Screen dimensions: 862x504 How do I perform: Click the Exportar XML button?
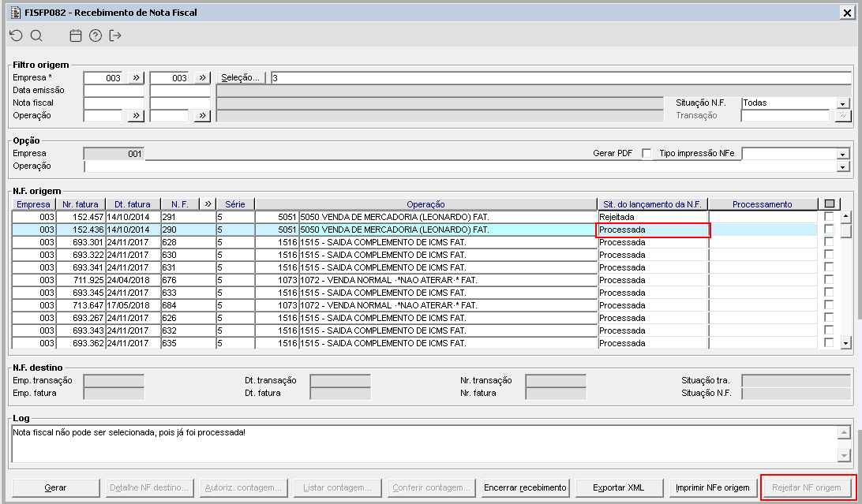pyautogui.click(x=618, y=487)
